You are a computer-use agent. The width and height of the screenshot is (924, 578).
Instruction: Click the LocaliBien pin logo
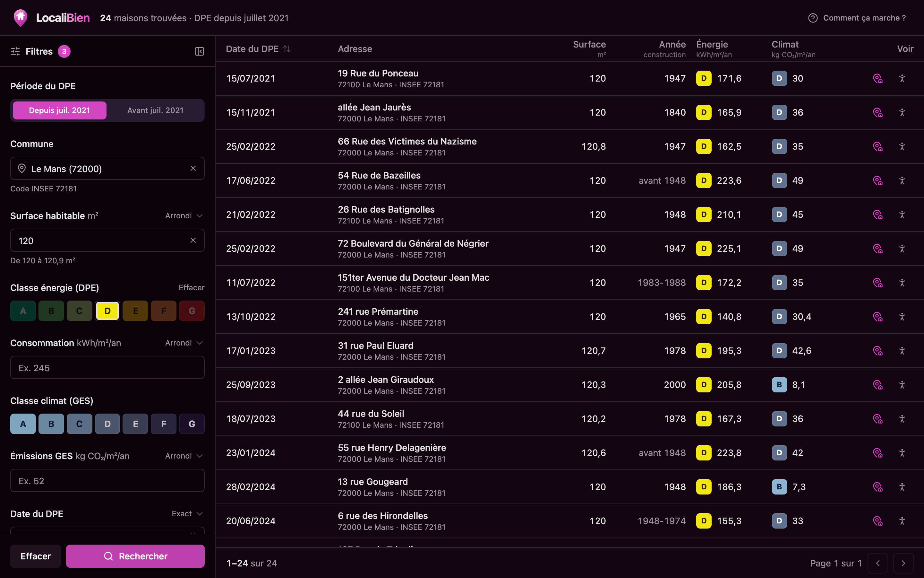(x=20, y=18)
